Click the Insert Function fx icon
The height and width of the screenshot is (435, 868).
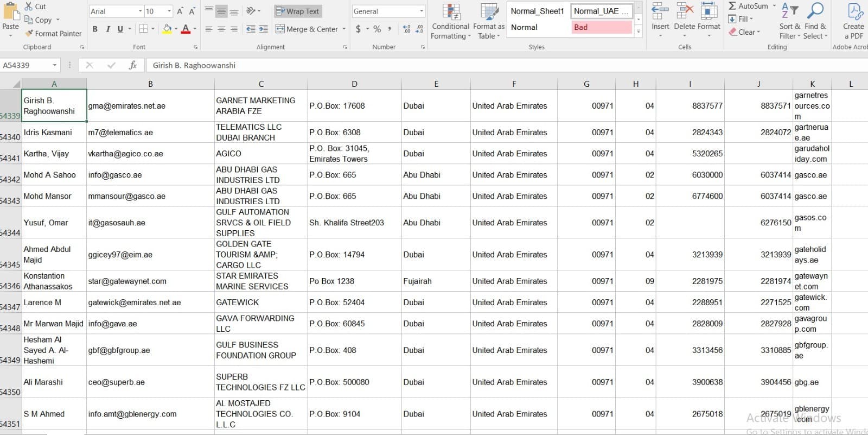pyautogui.click(x=132, y=65)
